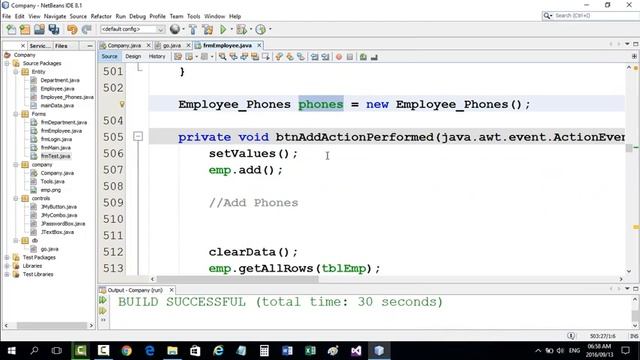Open the Source menu

point(78,16)
